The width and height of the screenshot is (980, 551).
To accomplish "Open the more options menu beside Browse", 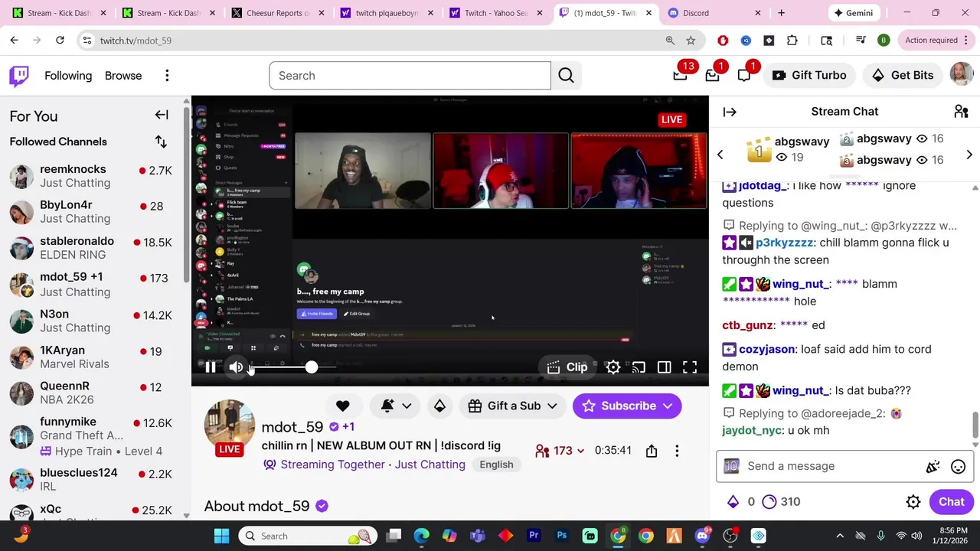I will coord(167,76).
